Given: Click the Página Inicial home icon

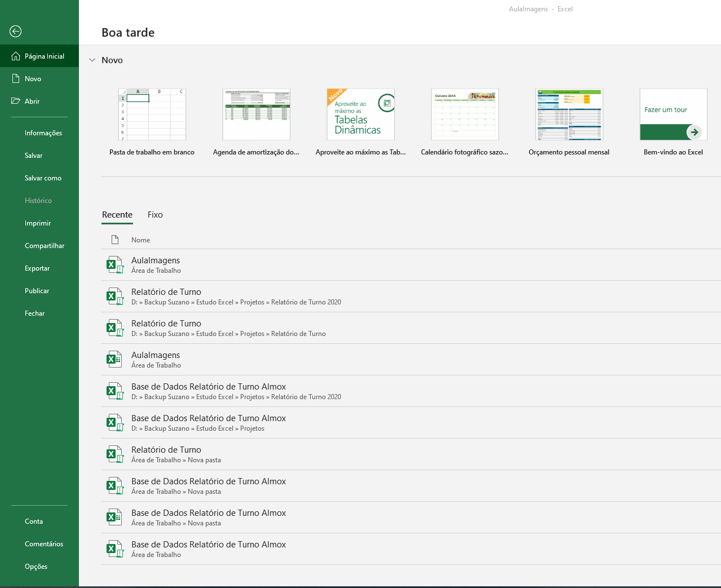Looking at the screenshot, I should [x=16, y=56].
